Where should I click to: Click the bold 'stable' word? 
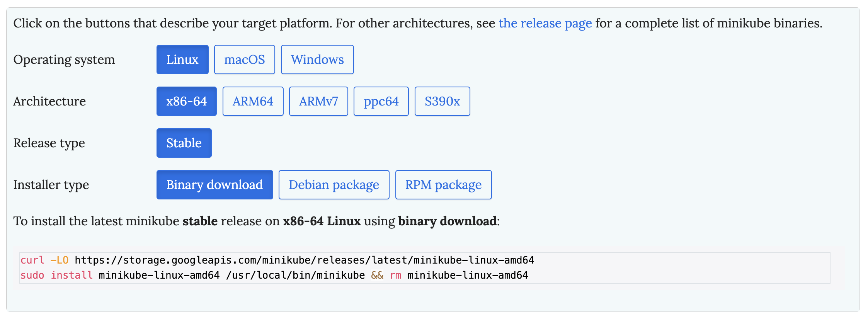pos(200,221)
